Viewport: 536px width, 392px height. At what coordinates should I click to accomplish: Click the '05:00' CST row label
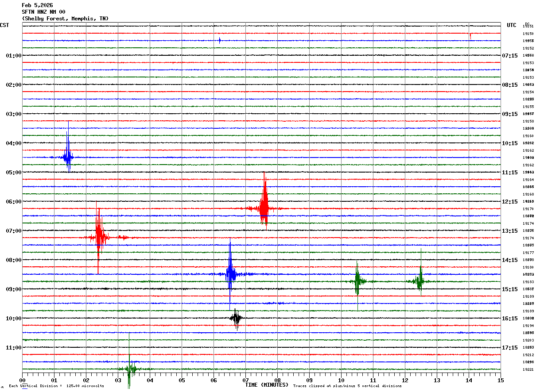pos(14,173)
